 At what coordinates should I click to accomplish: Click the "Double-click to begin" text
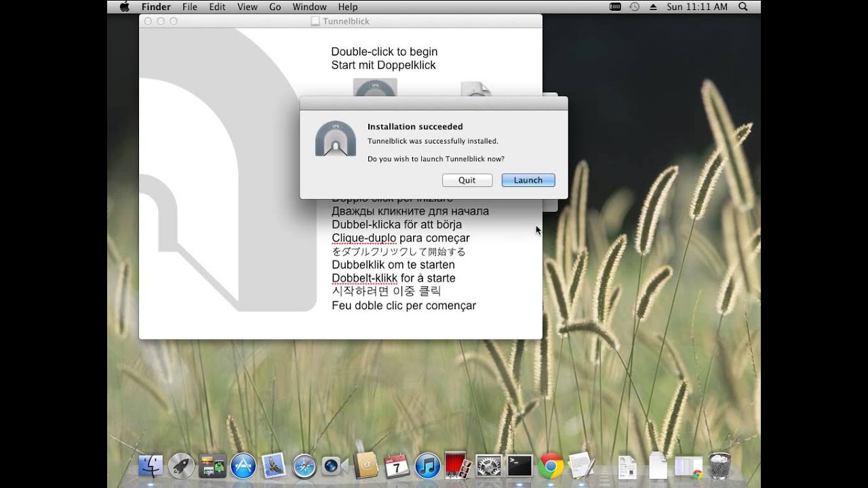coord(384,52)
